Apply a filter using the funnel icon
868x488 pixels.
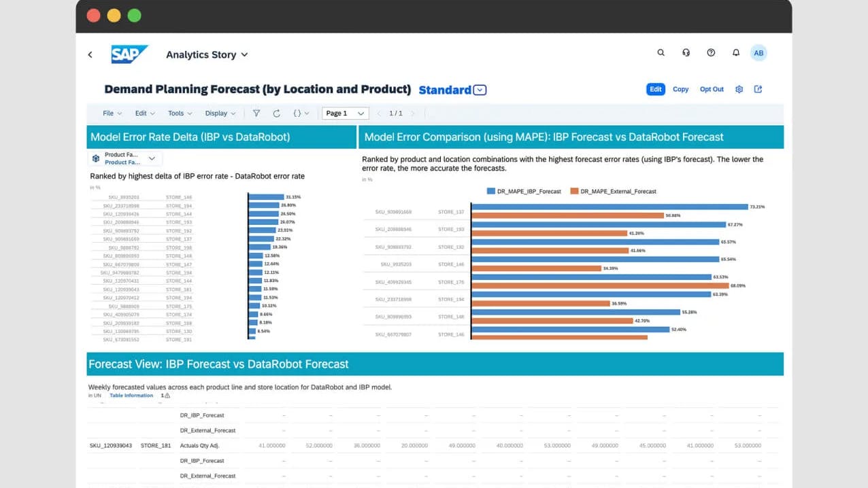(x=256, y=114)
